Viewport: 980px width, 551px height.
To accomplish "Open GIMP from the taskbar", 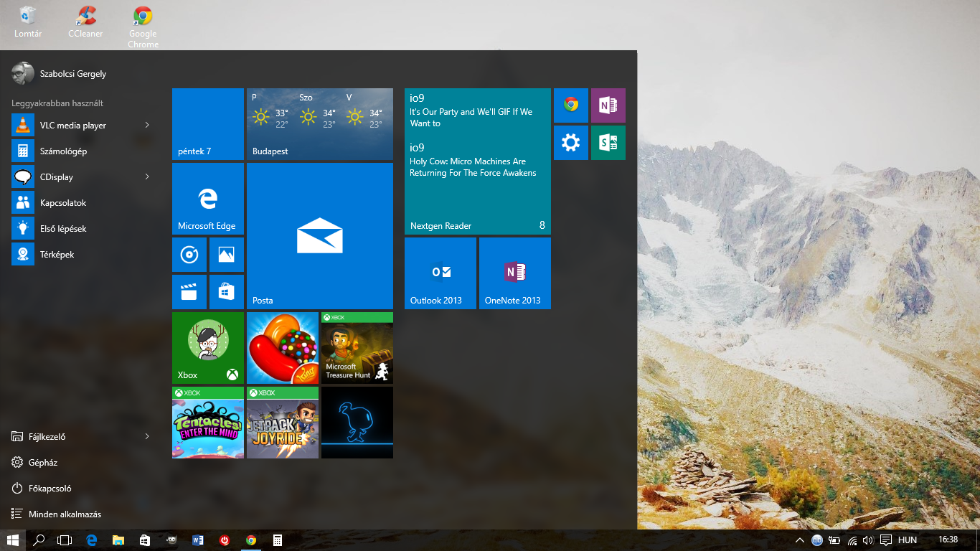I will [x=171, y=540].
